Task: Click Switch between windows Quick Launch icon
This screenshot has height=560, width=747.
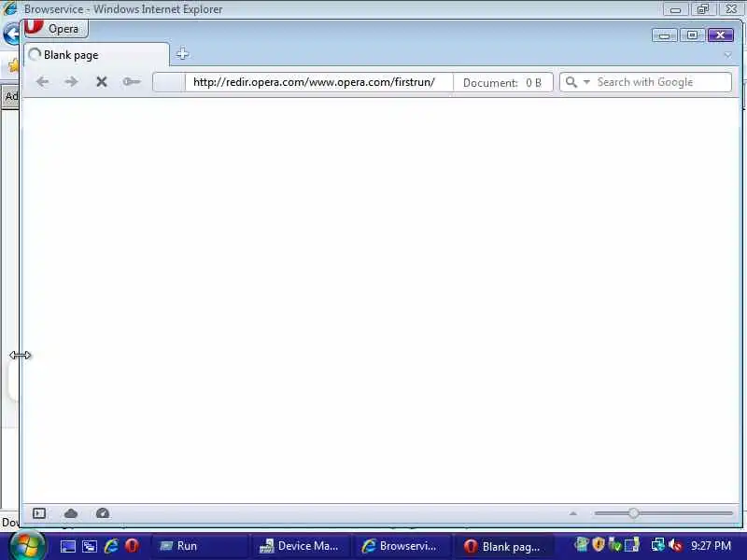Action: click(90, 546)
